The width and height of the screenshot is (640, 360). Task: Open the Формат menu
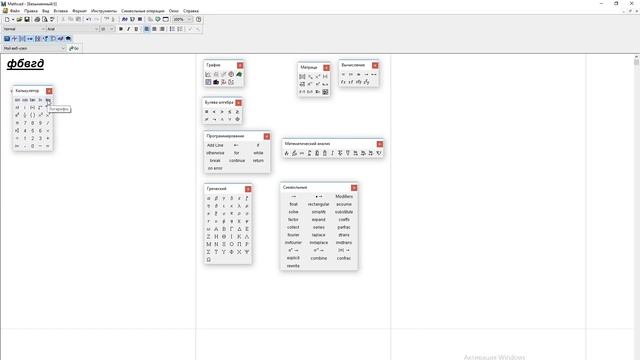(79, 11)
